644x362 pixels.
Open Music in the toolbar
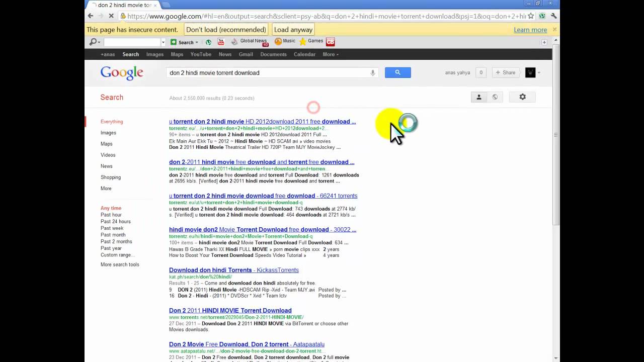click(x=285, y=41)
